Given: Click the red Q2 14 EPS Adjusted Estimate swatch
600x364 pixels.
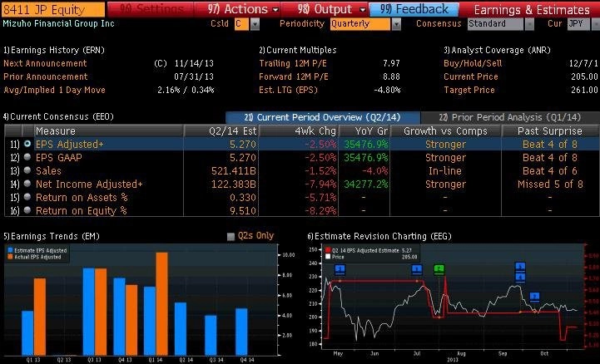Looking at the screenshot, I should click(x=328, y=250).
